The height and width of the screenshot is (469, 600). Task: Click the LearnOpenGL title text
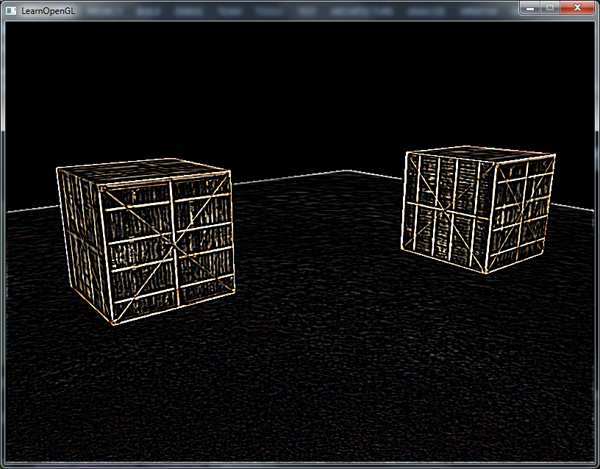49,10
